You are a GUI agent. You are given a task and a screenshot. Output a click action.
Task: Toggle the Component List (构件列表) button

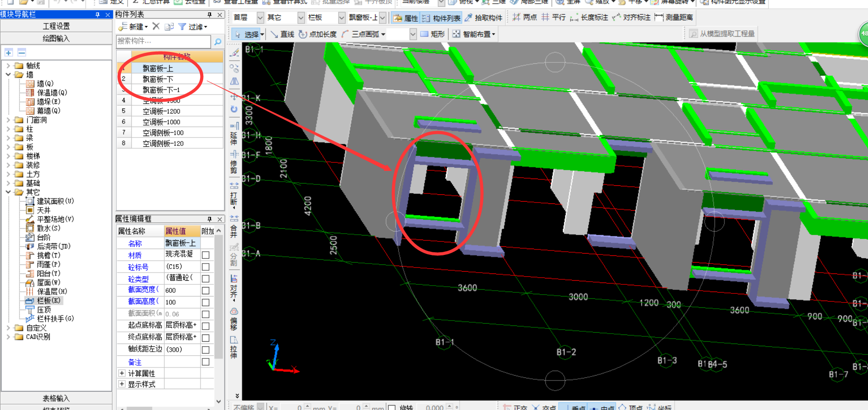[441, 18]
